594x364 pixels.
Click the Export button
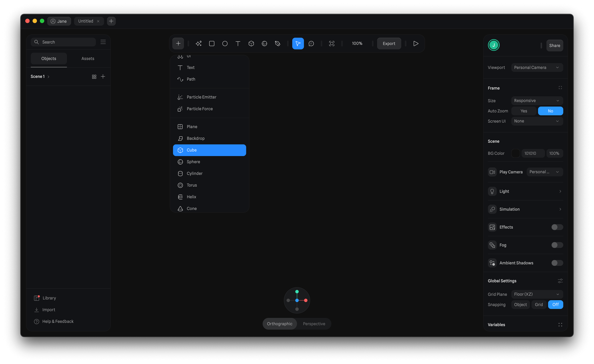tap(389, 44)
